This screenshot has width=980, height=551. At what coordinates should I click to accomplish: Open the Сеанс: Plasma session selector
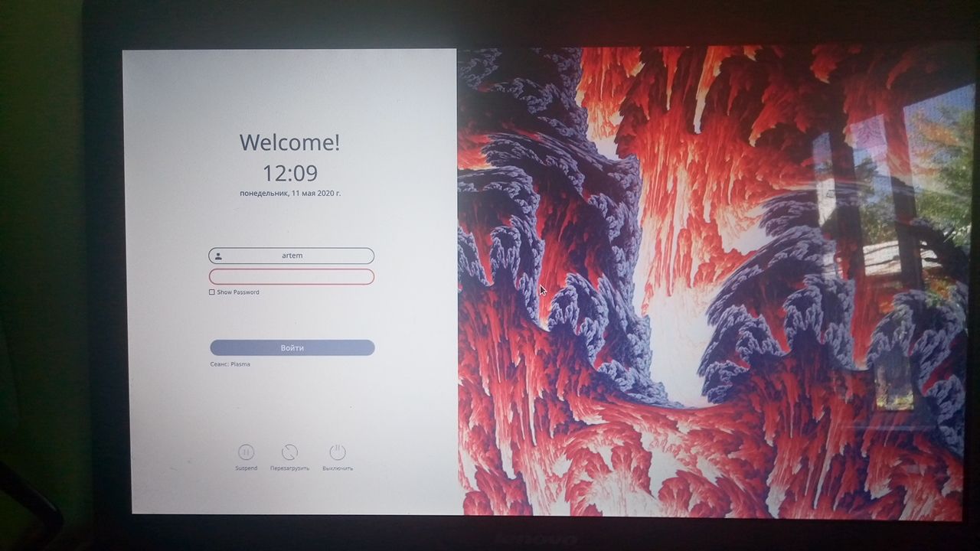point(230,364)
